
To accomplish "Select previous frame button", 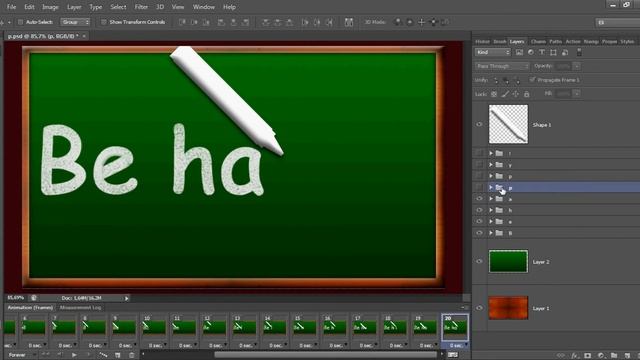I will pyautogui.click(x=60, y=355).
